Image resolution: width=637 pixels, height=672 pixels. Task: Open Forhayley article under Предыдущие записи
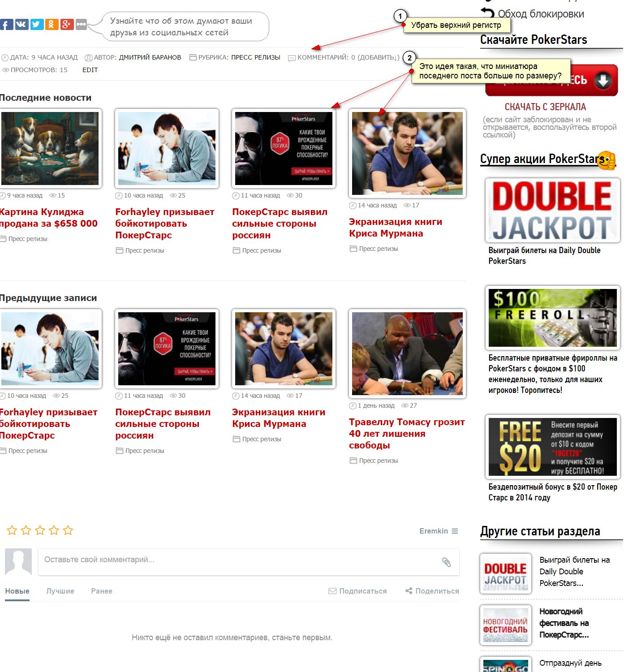pyautogui.click(x=48, y=424)
